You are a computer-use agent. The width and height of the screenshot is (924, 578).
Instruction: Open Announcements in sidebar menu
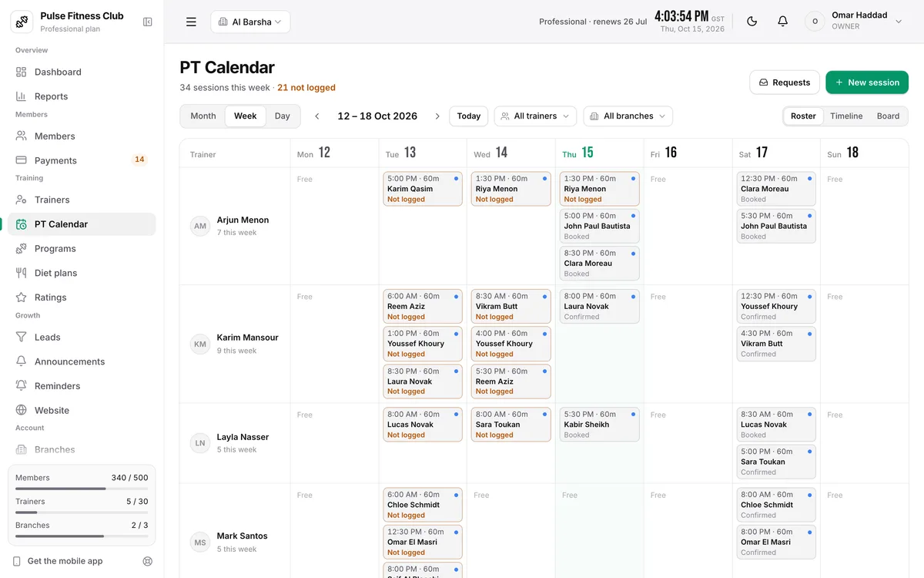click(x=82, y=361)
